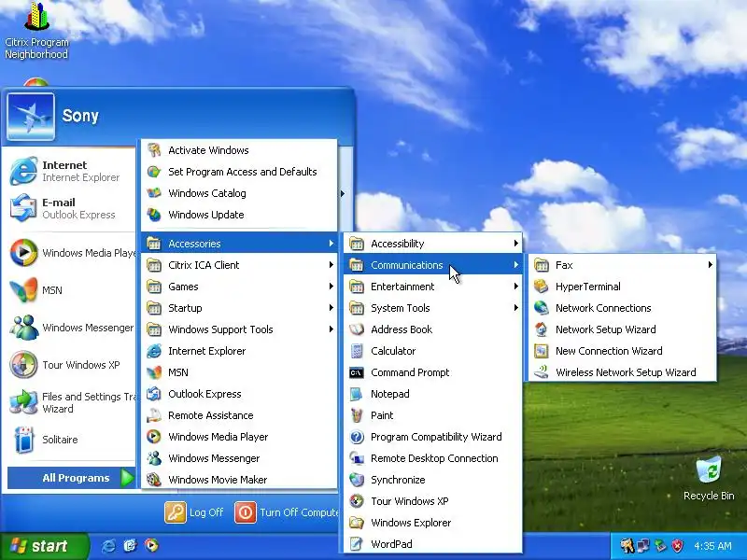Select Activate Windows in All Programs
The image size is (747, 560).
click(x=239, y=150)
